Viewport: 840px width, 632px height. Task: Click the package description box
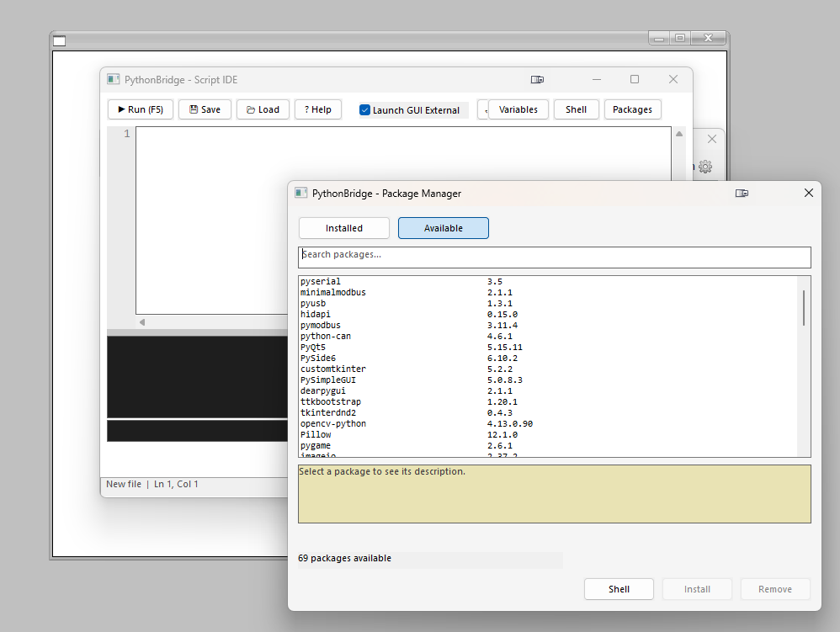[x=555, y=494]
